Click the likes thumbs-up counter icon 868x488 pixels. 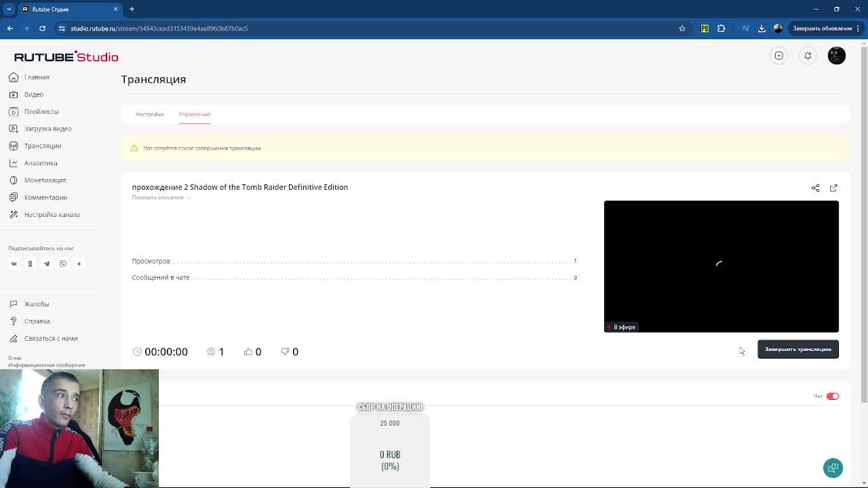tap(248, 352)
